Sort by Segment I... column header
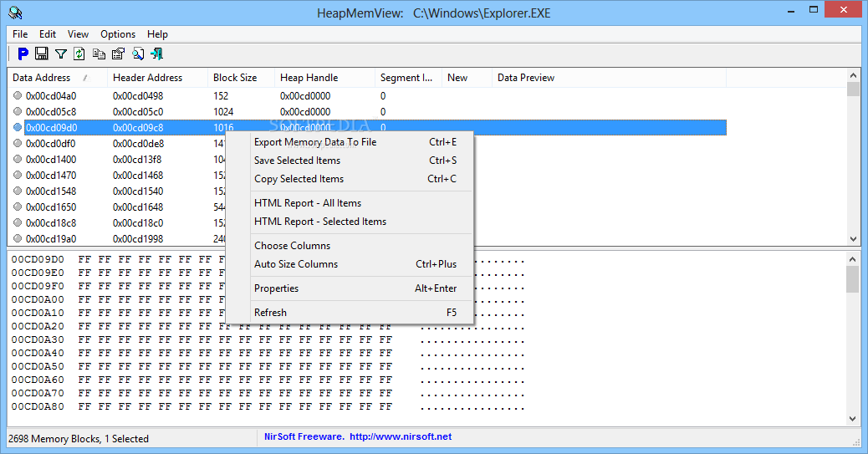The image size is (868, 454). (408, 78)
